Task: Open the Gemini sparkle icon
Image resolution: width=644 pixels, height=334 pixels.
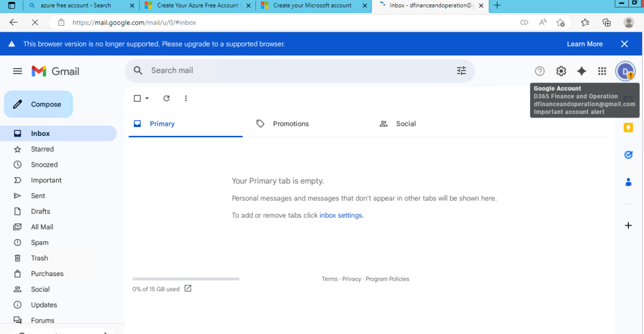Action: (582, 71)
